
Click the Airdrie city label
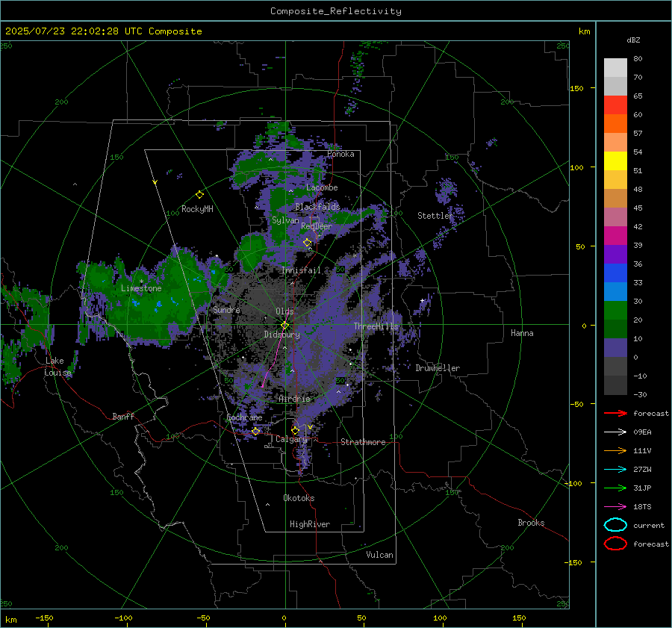pyautogui.click(x=294, y=399)
